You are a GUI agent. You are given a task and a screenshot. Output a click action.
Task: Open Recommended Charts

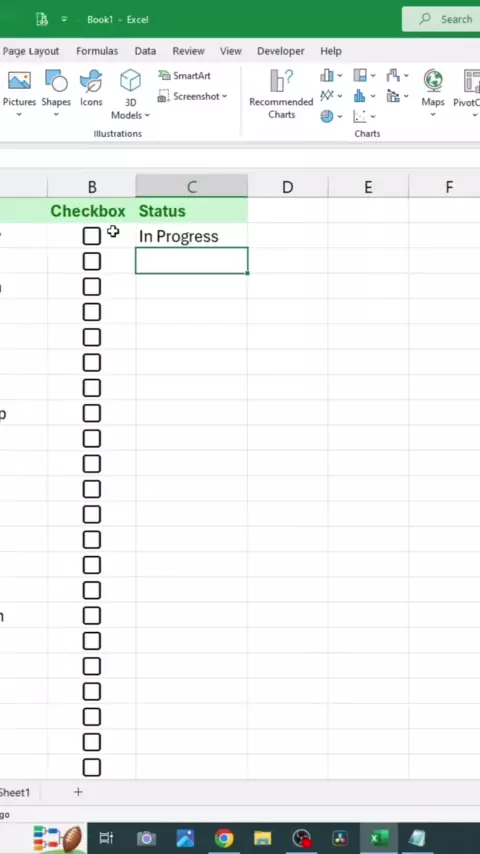point(281,94)
